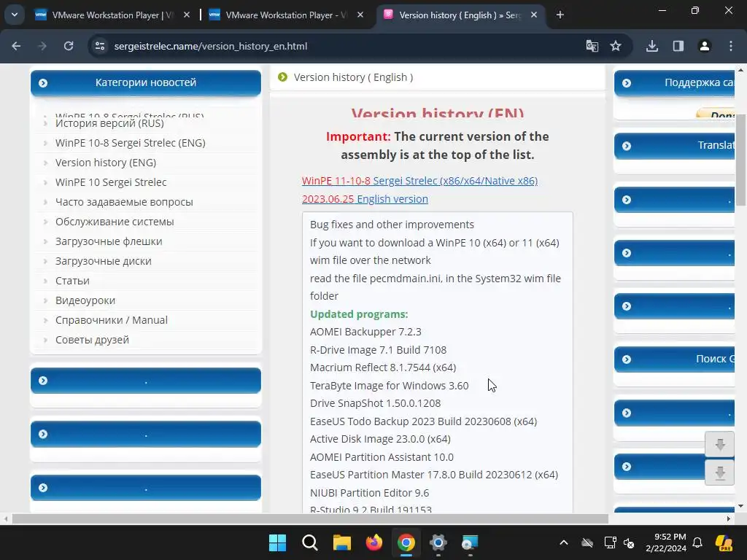
Task: Open Справочники / Manual category
Action: click(112, 320)
